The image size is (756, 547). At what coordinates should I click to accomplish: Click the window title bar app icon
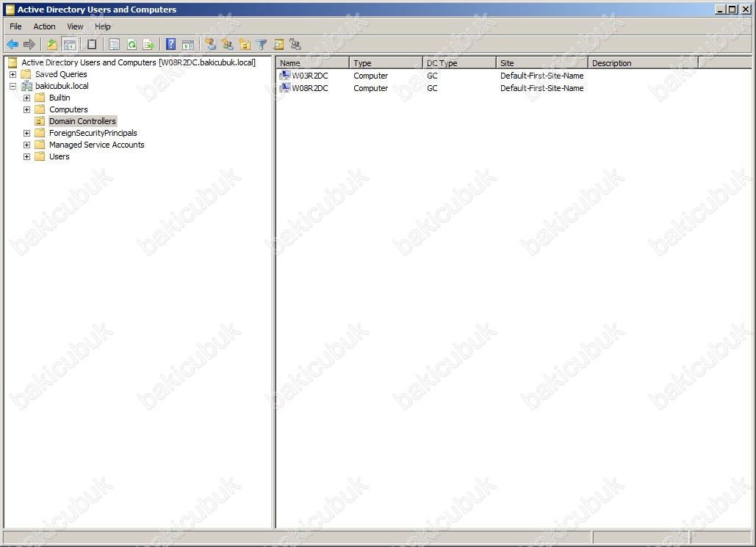click(x=10, y=9)
